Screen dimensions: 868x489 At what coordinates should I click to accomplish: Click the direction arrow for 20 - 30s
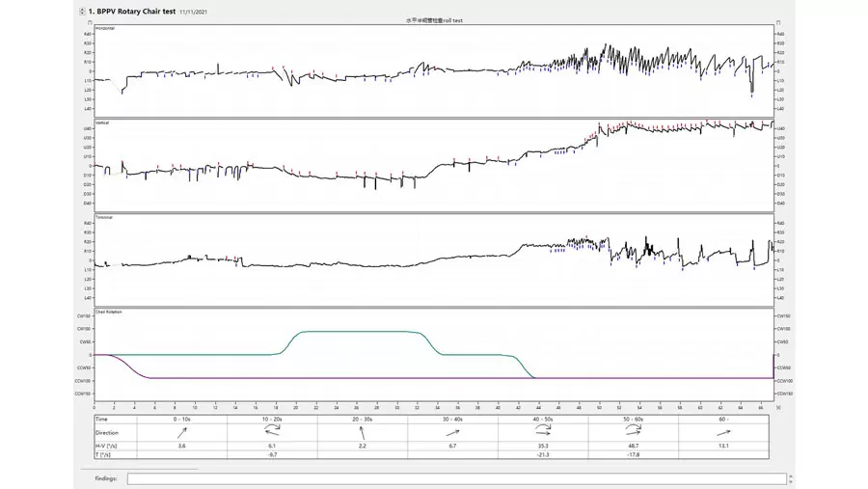click(364, 434)
